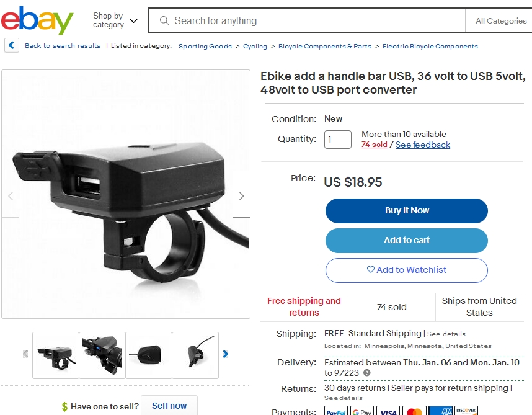The height and width of the screenshot is (415, 532).
Task: Click Sell now button
Action: (169, 406)
